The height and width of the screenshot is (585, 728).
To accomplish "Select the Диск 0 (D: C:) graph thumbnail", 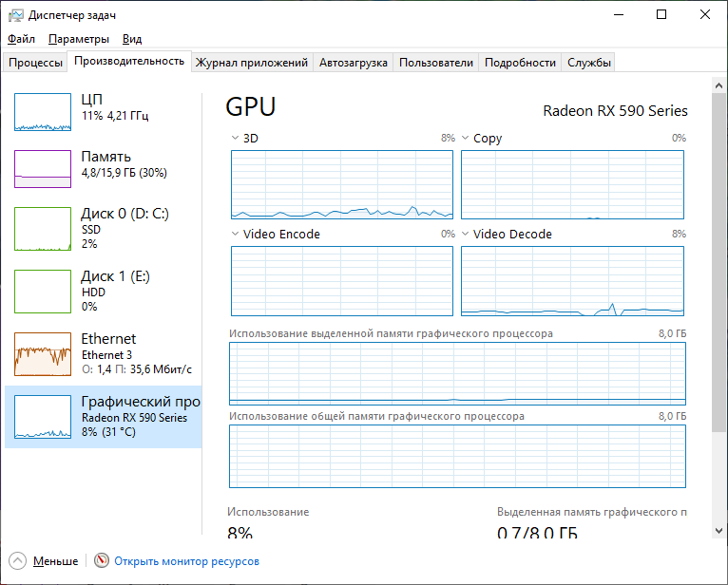I will tap(43, 229).
